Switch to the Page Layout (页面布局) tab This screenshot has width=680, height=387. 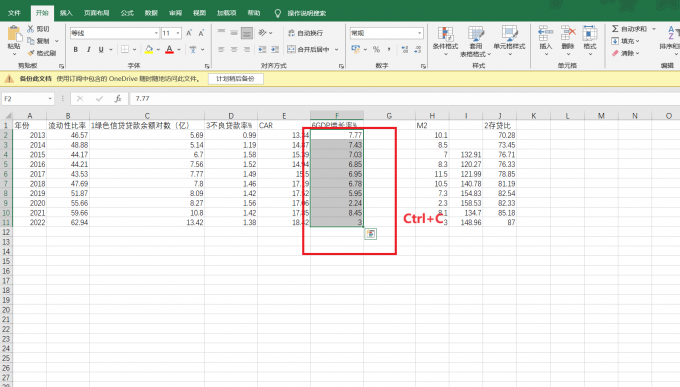coord(96,13)
